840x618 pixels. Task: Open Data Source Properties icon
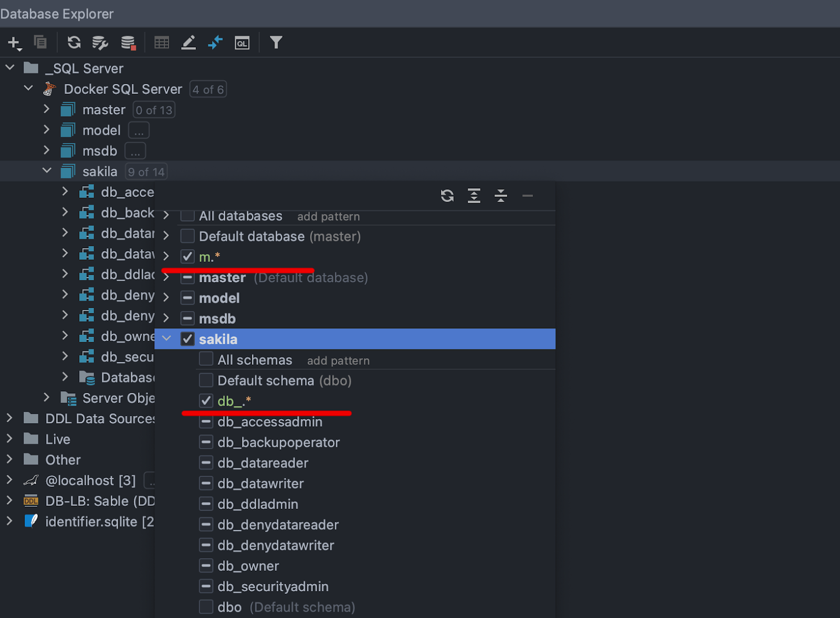100,42
